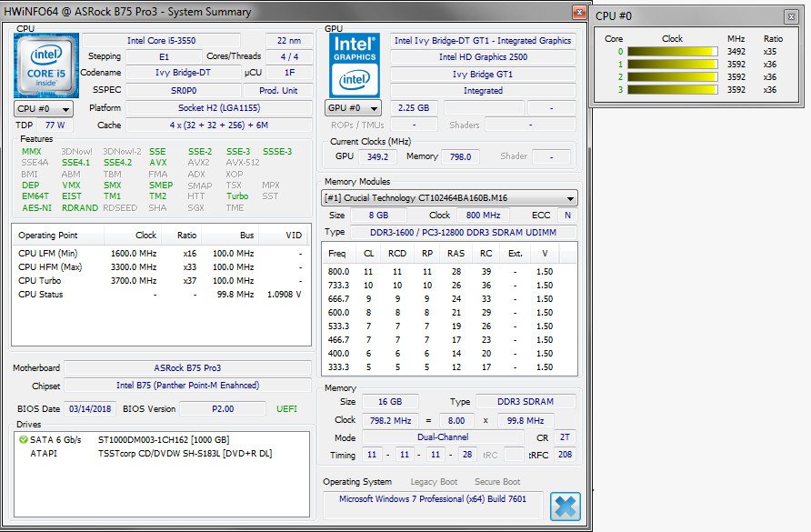Click the Intel B75 chipset field
This screenshot has width=811, height=532.
click(x=187, y=385)
